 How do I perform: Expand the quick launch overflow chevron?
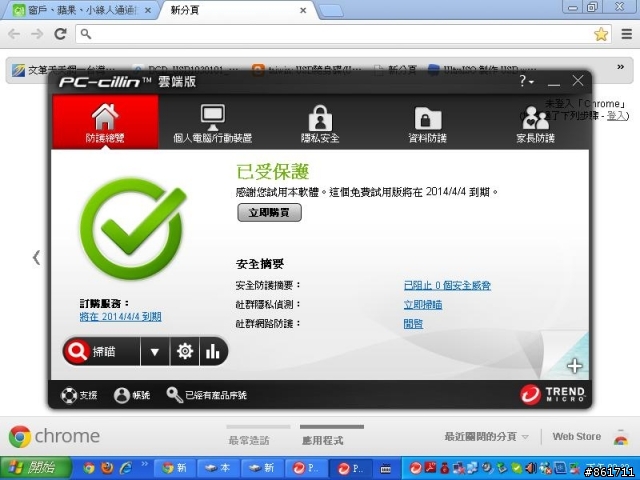pyautogui.click(x=144, y=464)
